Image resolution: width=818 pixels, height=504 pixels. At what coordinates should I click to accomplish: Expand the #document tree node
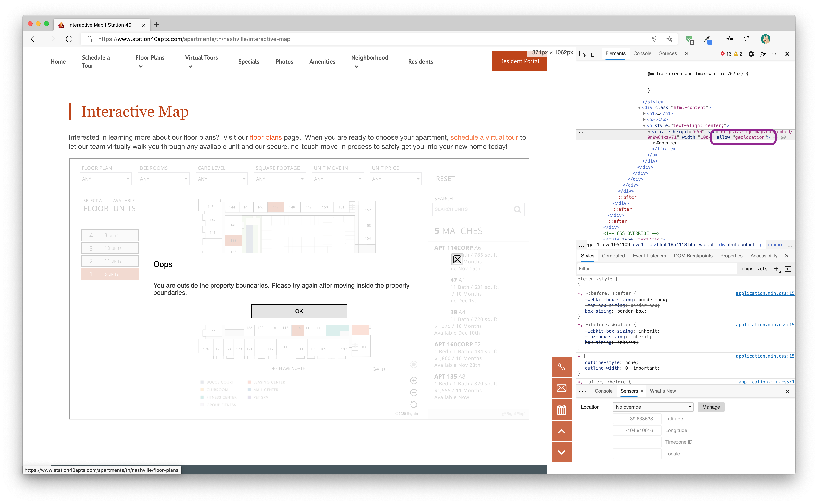pos(654,143)
